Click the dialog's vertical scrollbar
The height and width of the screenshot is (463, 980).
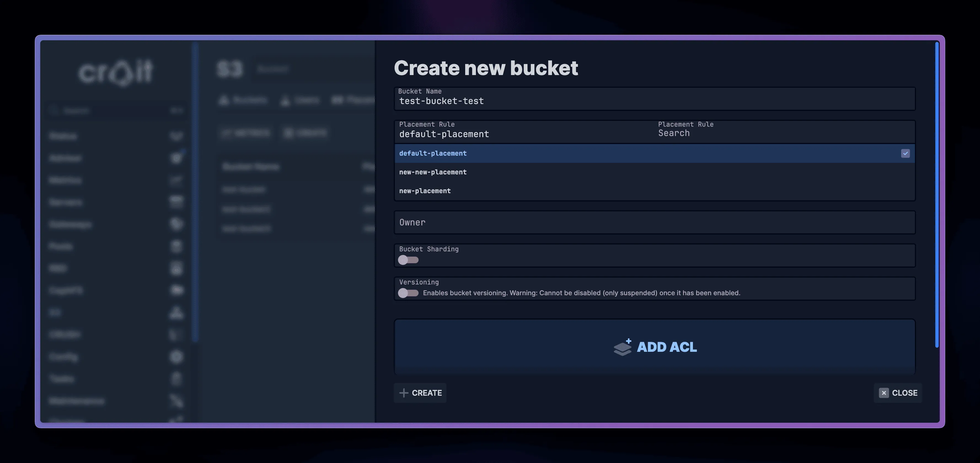(x=937, y=194)
